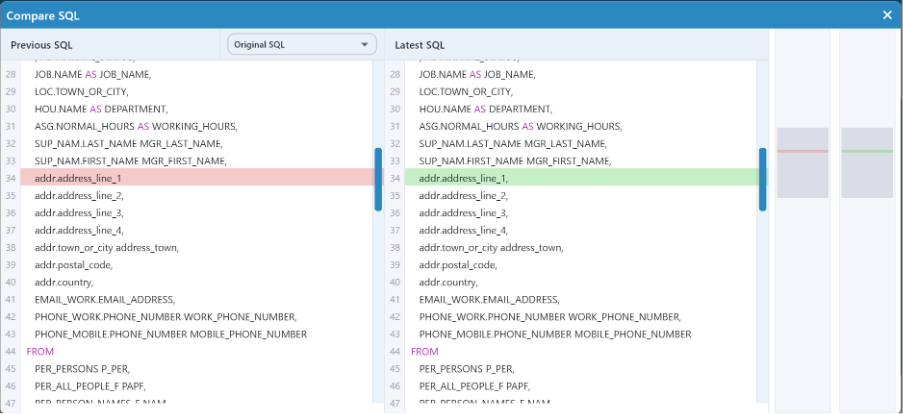Click addr.postal_code in Latest SQL
This screenshot has width=903, height=414.
coord(458,265)
